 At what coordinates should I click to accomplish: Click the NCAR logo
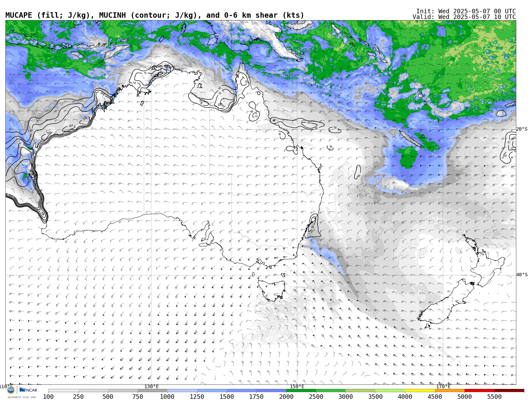tap(28, 390)
